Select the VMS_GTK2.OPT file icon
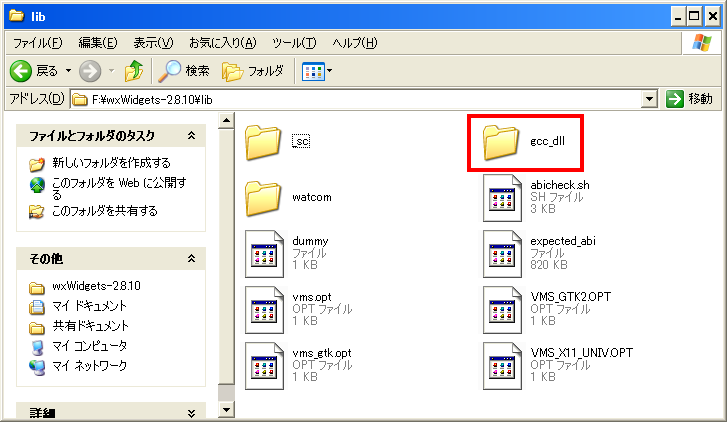727x422 pixels. pos(502,310)
